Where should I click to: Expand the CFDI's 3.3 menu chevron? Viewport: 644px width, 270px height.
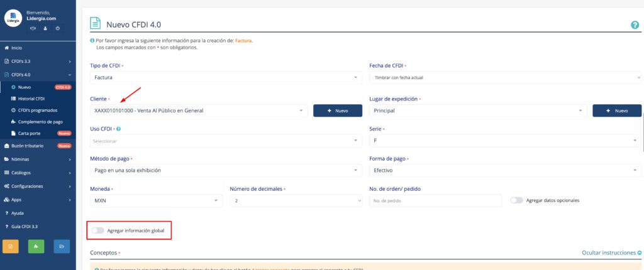(70, 62)
